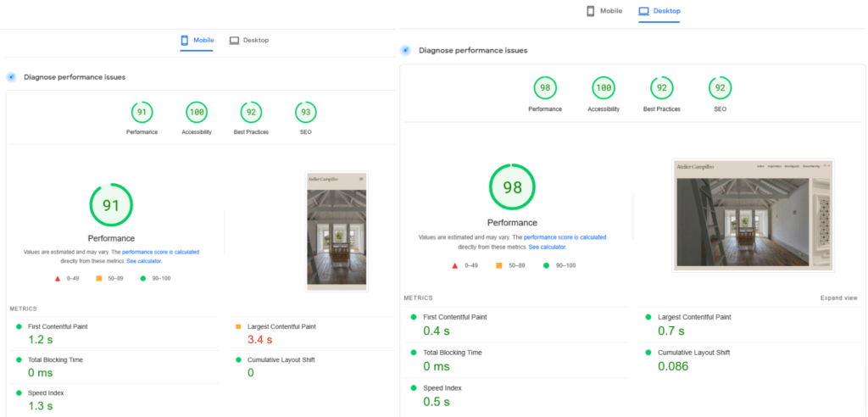Screen dimensions: 868x417
Task: Select the Desktop tab in the right report
Action: (x=659, y=11)
